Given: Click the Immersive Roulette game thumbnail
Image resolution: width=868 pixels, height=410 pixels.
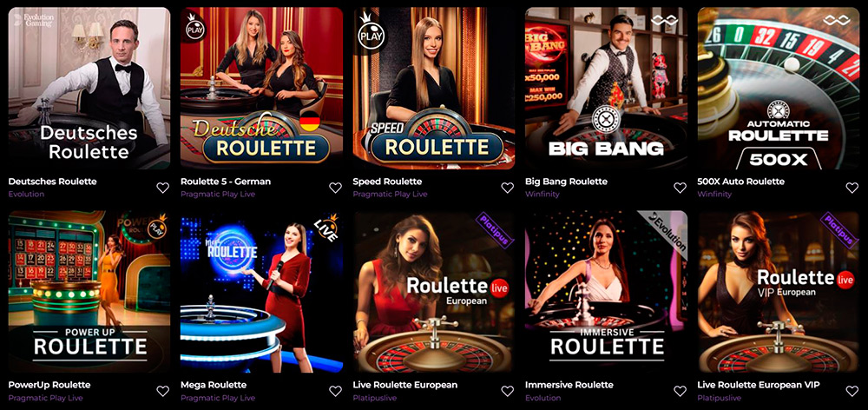Looking at the screenshot, I should point(606,292).
